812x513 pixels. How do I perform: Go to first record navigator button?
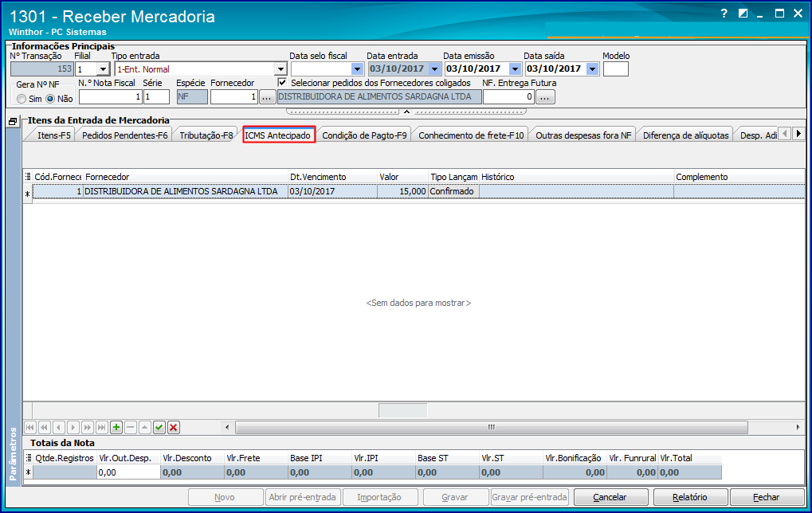pos(29,428)
